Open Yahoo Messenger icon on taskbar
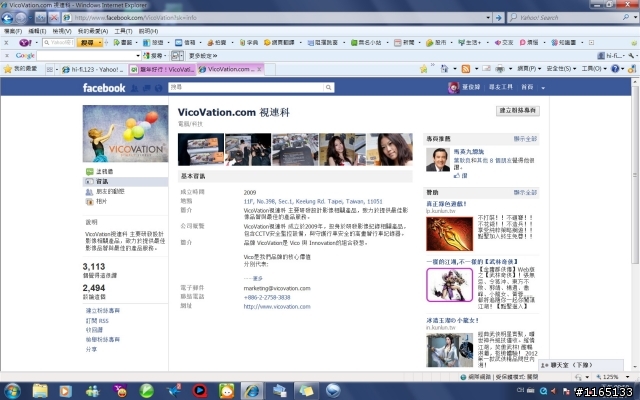The image size is (640, 400). tap(120, 391)
